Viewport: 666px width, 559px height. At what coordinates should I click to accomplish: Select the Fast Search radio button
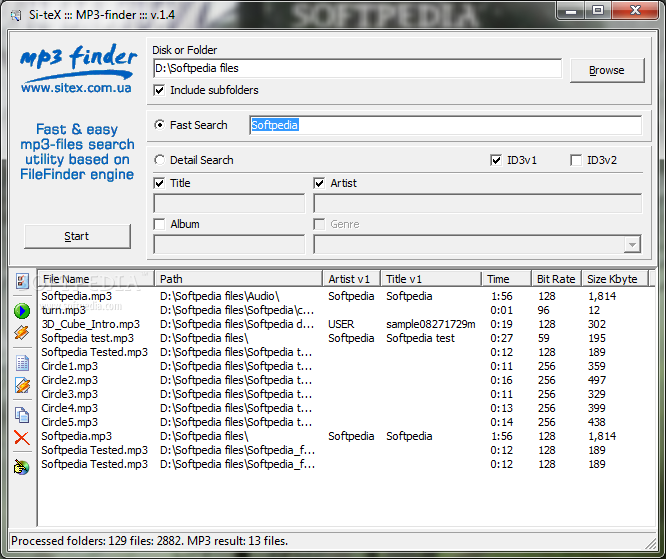[x=159, y=125]
